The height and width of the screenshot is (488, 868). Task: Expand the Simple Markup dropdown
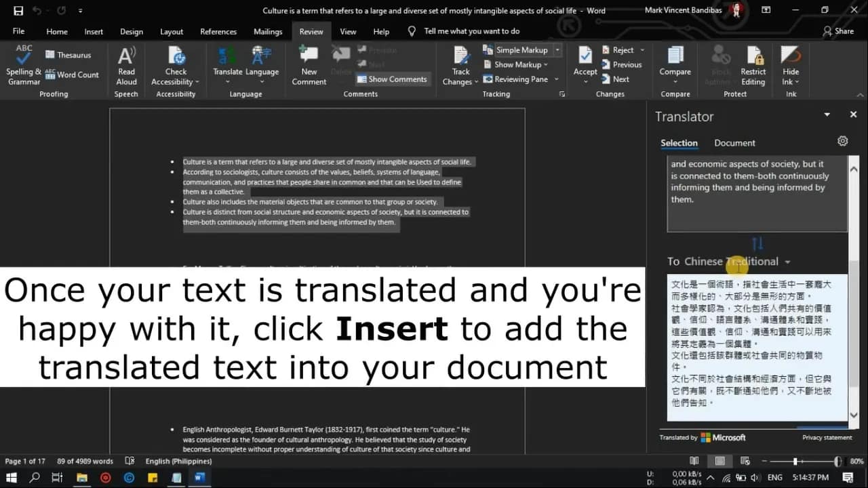[x=557, y=50]
